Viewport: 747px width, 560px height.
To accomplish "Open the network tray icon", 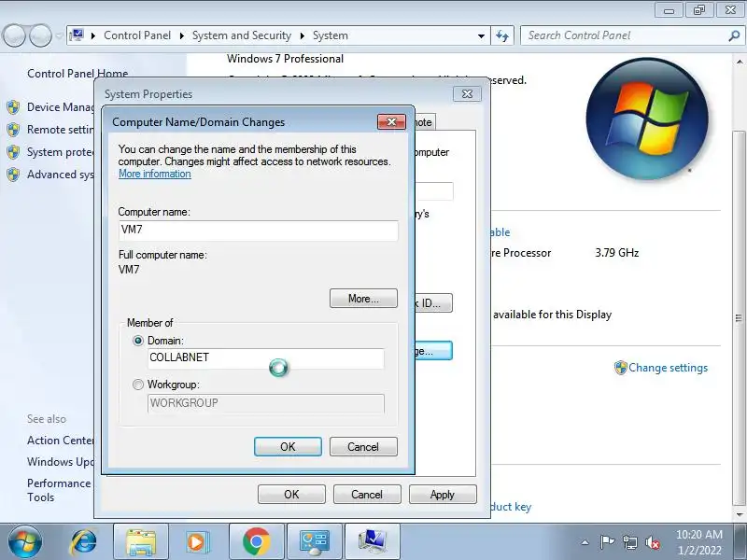I will (x=630, y=542).
